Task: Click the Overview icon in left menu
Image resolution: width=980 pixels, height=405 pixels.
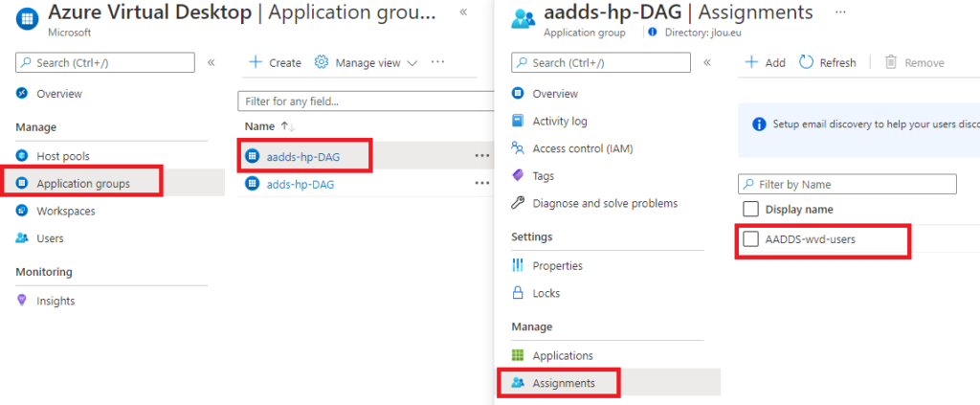Action: [23, 93]
